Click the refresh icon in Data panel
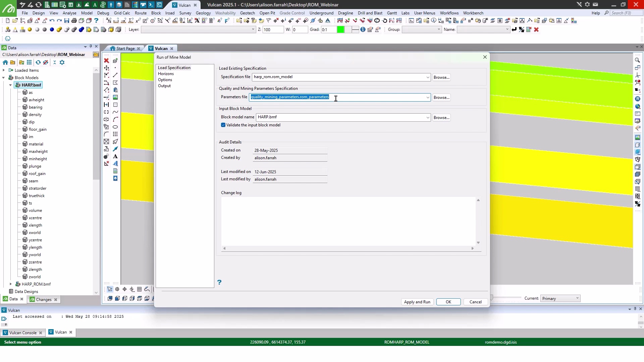 coord(38,62)
